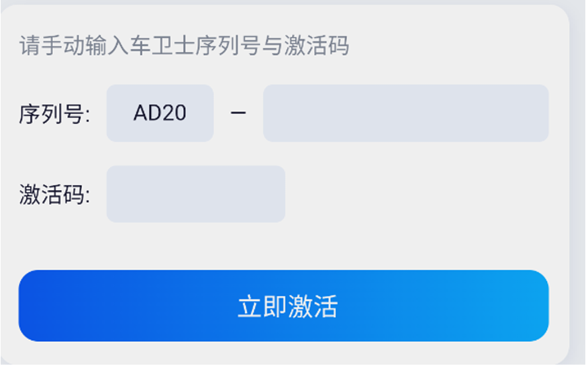The image size is (588, 366).
Task: Select the box containing AD20
Action: click(160, 113)
